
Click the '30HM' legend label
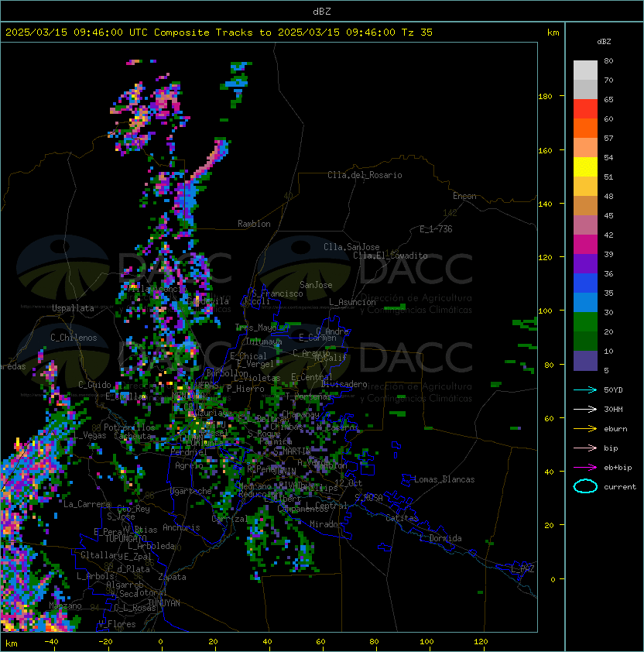point(613,409)
